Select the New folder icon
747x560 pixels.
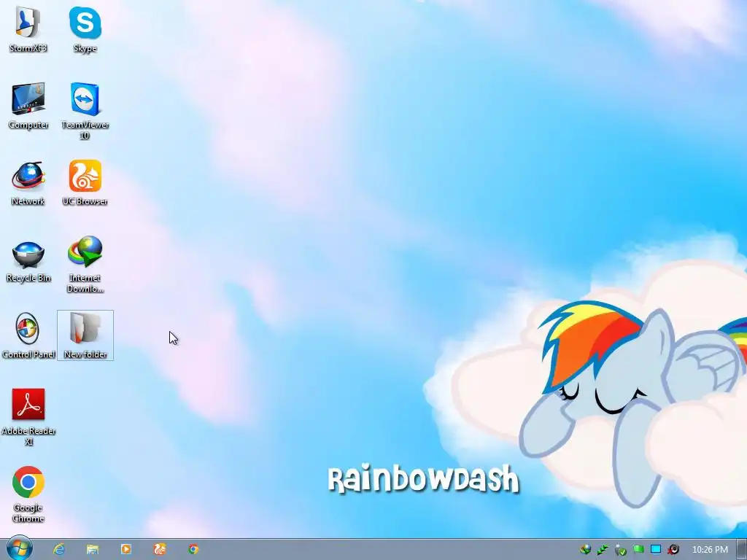tap(85, 335)
